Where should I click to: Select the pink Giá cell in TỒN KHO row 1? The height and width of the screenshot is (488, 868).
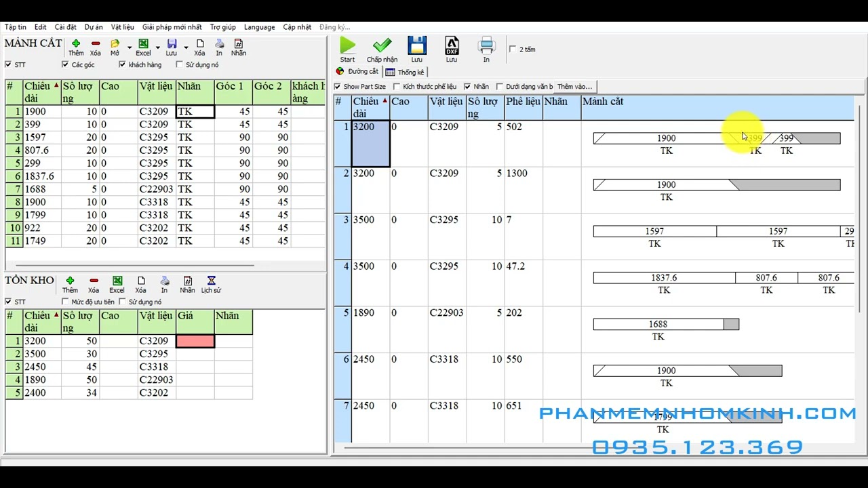195,341
